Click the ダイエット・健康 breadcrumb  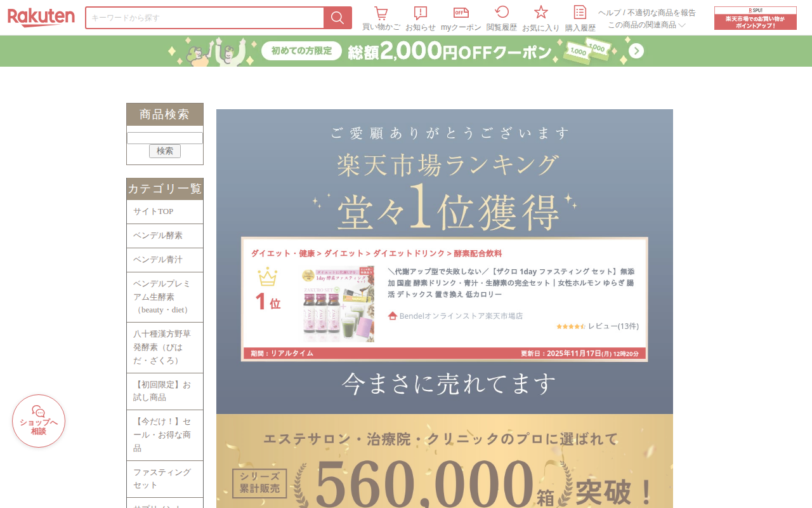click(x=283, y=253)
